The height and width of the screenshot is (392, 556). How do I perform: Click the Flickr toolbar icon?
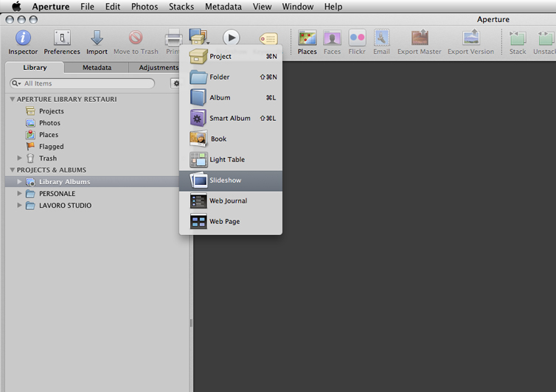(x=357, y=38)
